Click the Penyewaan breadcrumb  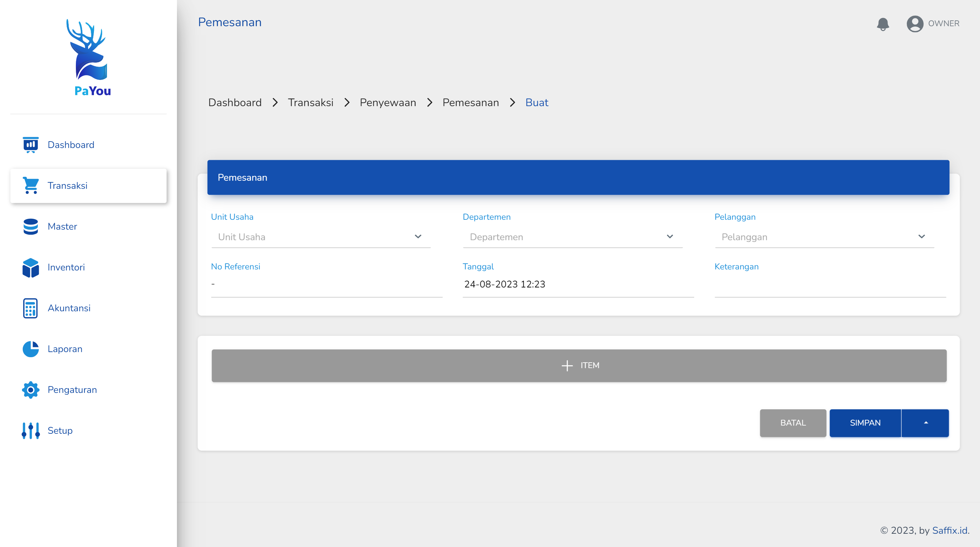tap(388, 103)
